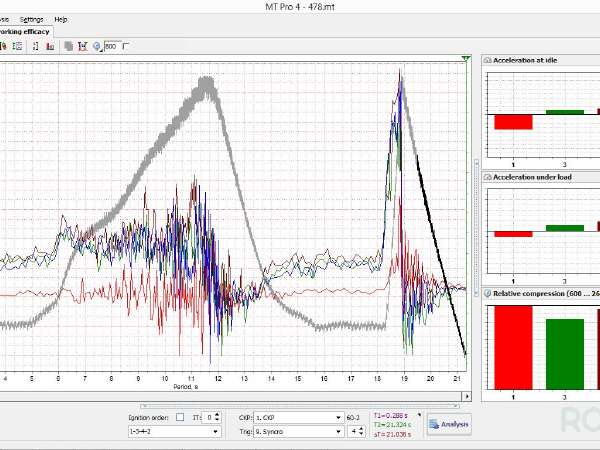Screen dimensions: 600x450
Task: Click red cylinder 1 bar in Acceleration at idle
Action: click(x=513, y=122)
